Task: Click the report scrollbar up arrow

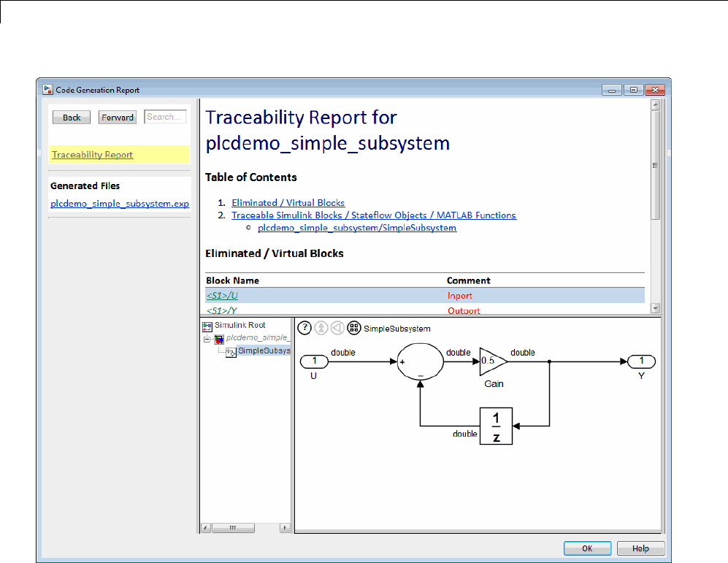Action: point(655,105)
